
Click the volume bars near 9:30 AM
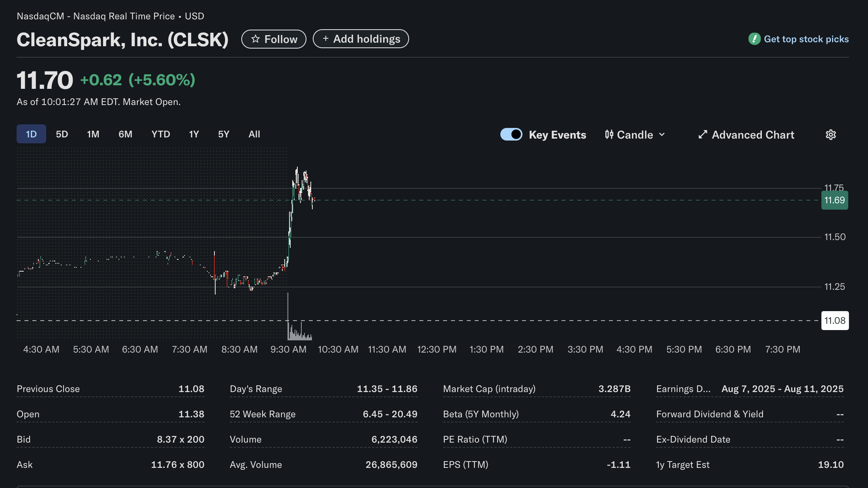pos(299,332)
